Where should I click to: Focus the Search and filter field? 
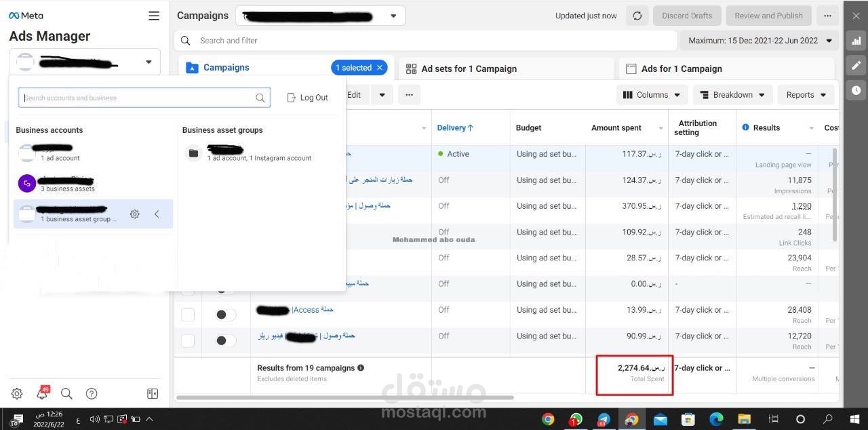pyautogui.click(x=426, y=41)
